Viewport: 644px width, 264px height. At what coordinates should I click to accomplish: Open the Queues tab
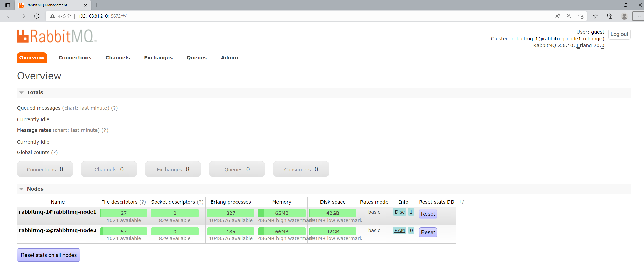pos(197,58)
